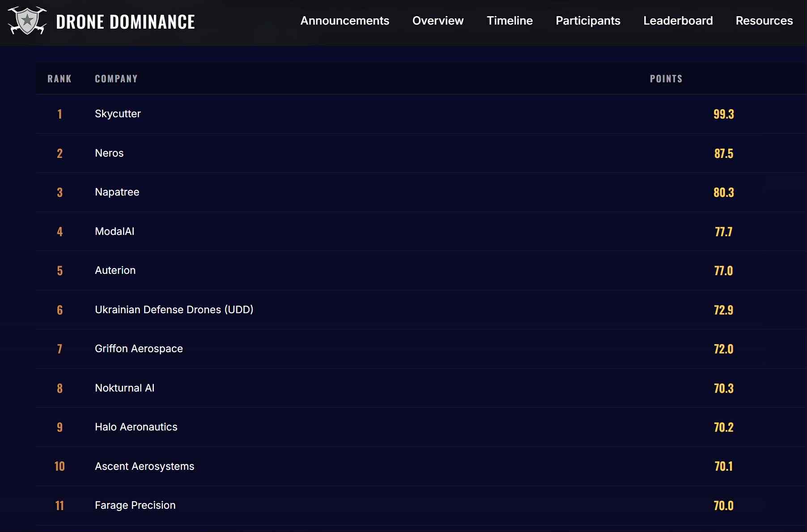This screenshot has width=807, height=532.
Task: Click Ukrainian Defense Drones (UDD)
Action: (x=174, y=310)
